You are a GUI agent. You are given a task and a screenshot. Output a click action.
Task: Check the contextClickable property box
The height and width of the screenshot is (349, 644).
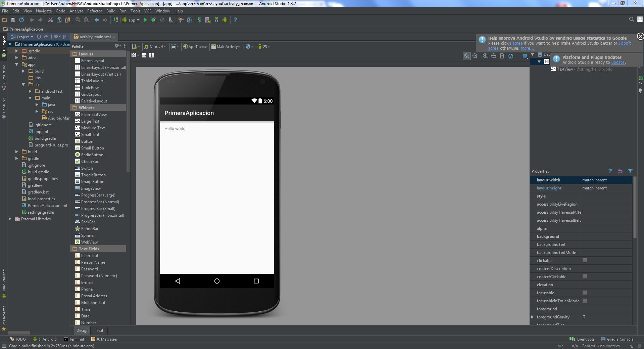(x=585, y=277)
